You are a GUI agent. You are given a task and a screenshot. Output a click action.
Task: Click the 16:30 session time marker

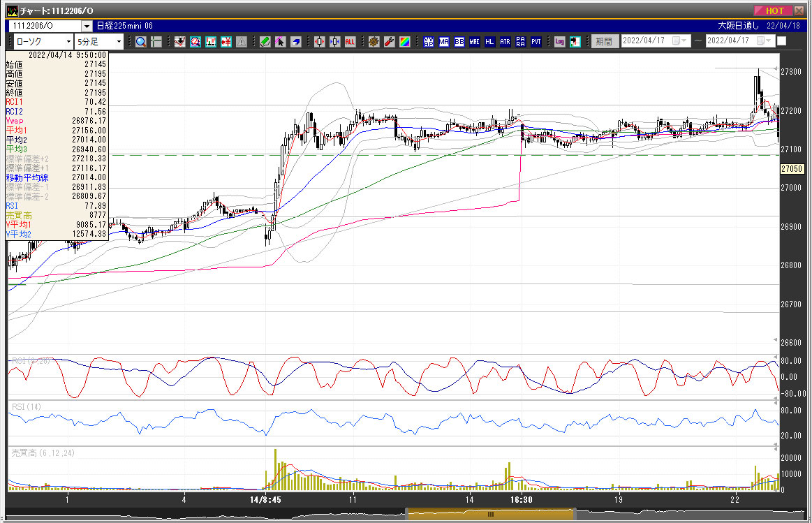(x=521, y=500)
